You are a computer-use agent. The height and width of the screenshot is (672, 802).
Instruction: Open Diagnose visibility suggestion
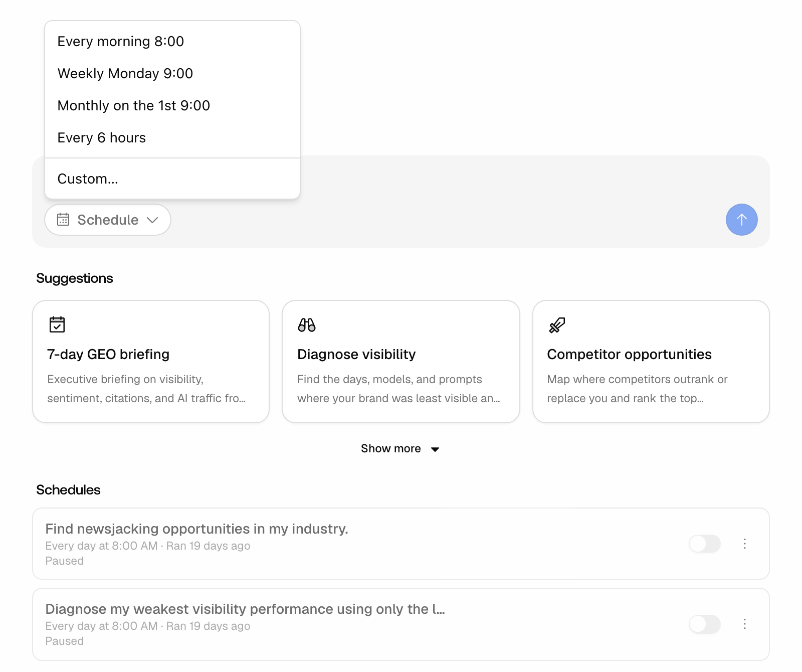click(401, 362)
